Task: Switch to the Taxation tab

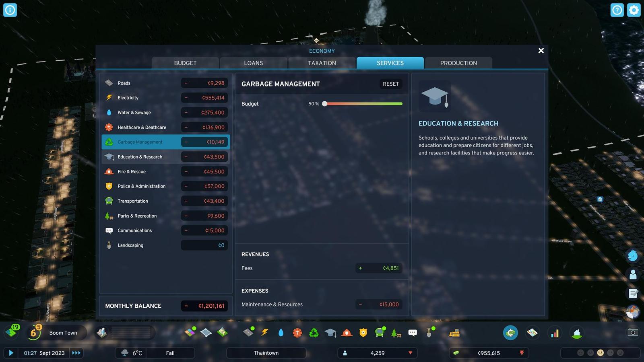Action: [x=322, y=63]
